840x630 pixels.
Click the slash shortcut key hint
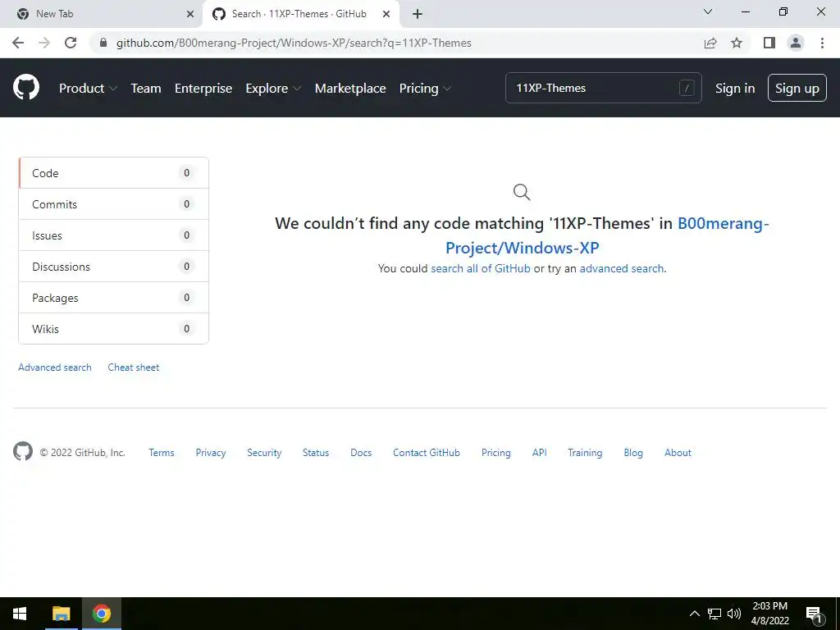pos(687,88)
